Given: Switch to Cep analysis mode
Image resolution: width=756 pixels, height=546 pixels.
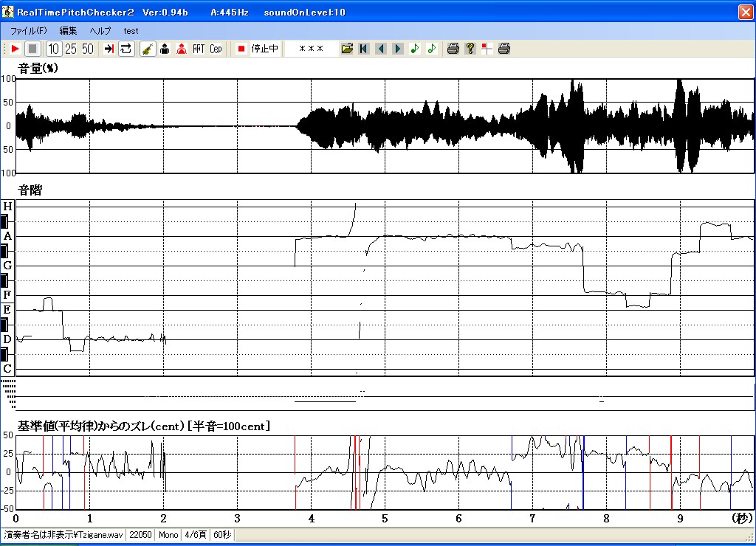Looking at the screenshot, I should point(216,49).
